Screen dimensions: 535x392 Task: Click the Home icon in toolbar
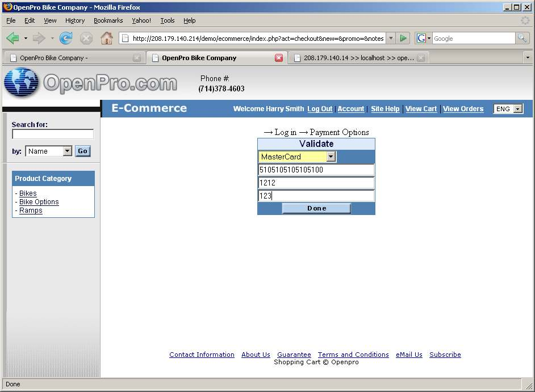pos(106,39)
